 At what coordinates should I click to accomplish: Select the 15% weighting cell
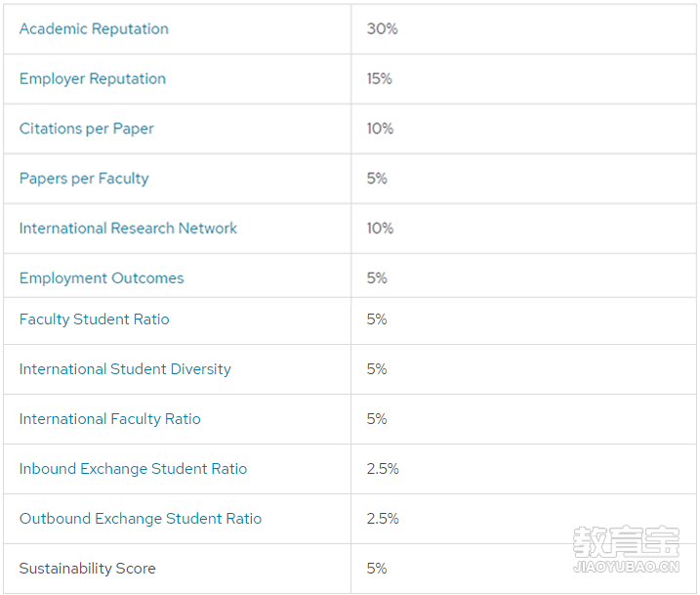380,79
